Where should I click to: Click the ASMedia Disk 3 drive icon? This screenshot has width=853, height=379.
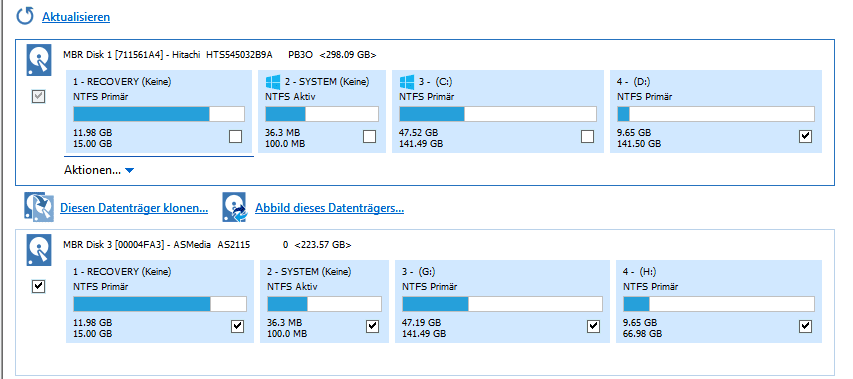click(x=39, y=250)
